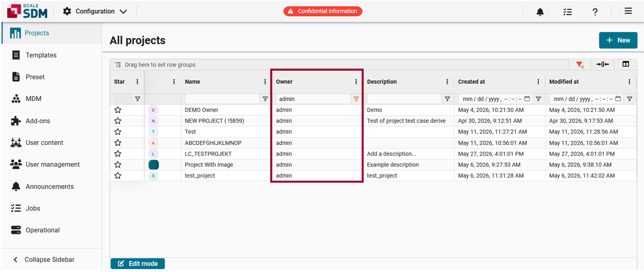Image resolution: width=644 pixels, height=272 pixels.
Task: Click the active red filter icon in Owner column
Action: click(x=356, y=99)
